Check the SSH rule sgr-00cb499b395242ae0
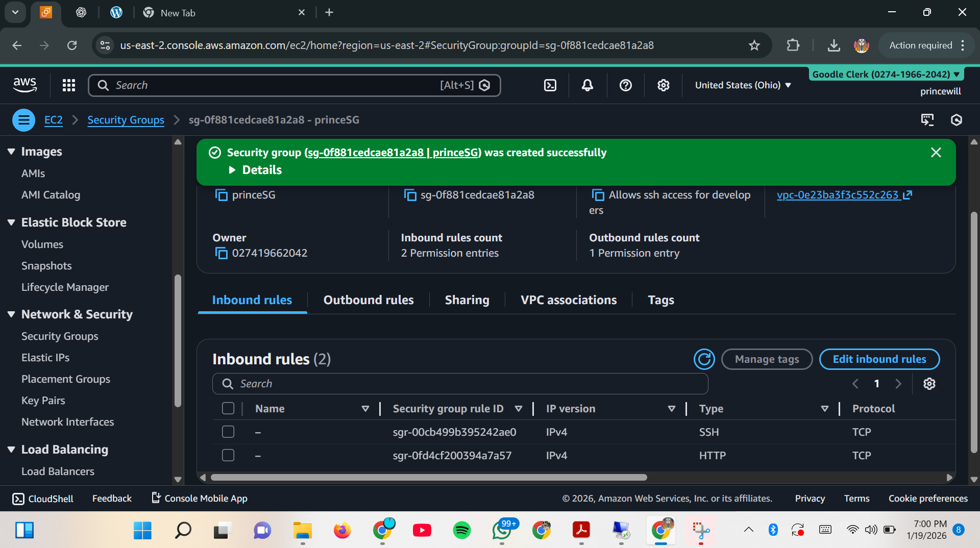The image size is (980, 548). coord(228,432)
